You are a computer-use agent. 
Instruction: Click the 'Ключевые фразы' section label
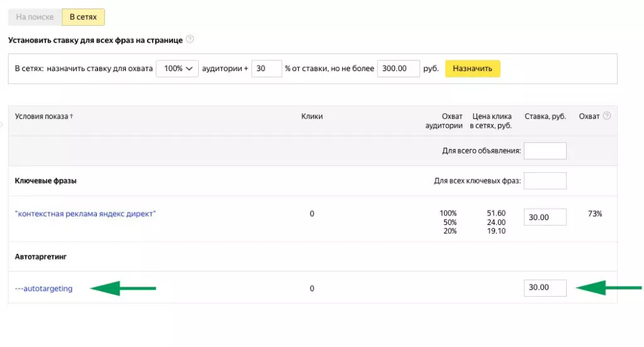[45, 180]
